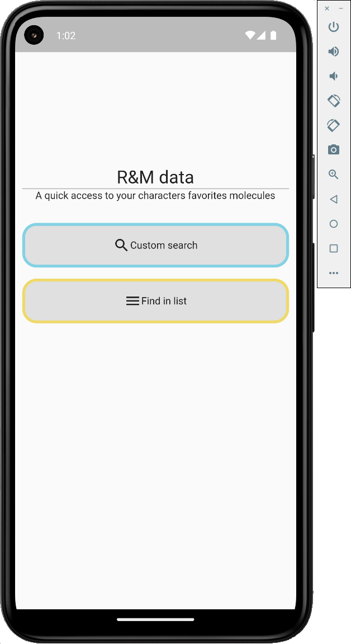The width and height of the screenshot is (351, 644).
Task: Click the magnifier icon inside Custom search
Action: [x=121, y=245]
